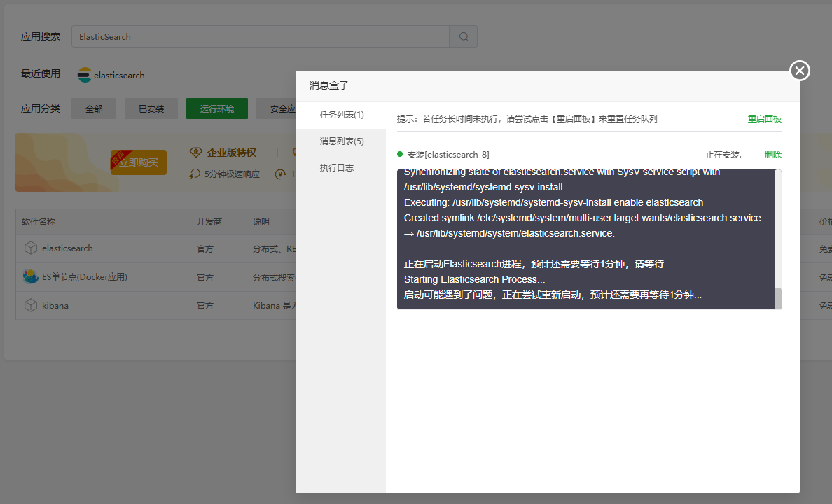Click the 说明 column header
This screenshot has width=832, height=504.
click(x=261, y=222)
